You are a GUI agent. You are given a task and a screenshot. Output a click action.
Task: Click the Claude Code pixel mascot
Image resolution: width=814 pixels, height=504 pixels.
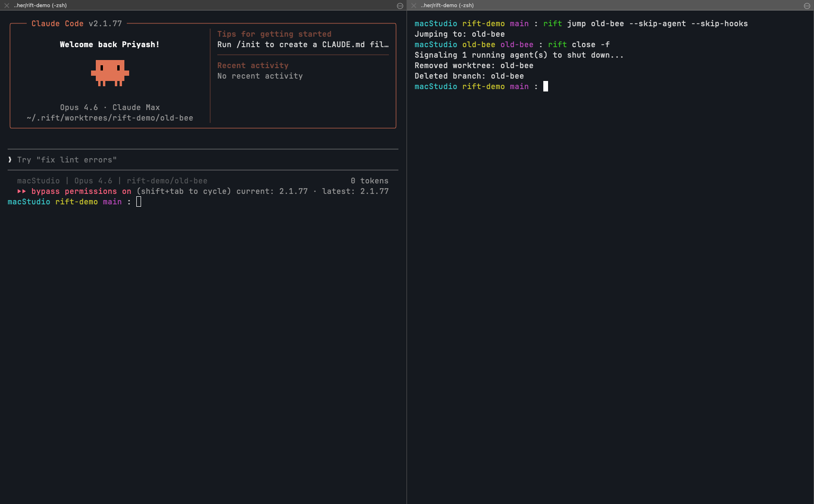[110, 73]
